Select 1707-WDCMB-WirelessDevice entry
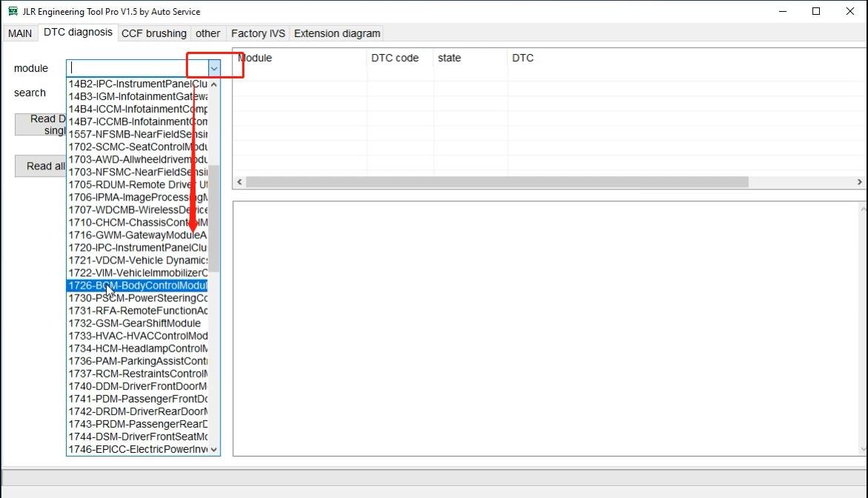 click(137, 210)
